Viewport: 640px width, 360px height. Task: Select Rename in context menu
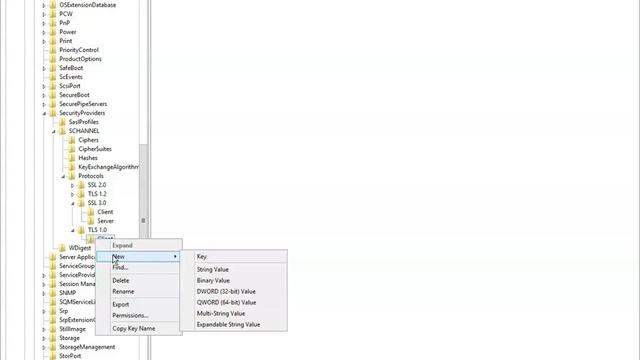[139, 291]
